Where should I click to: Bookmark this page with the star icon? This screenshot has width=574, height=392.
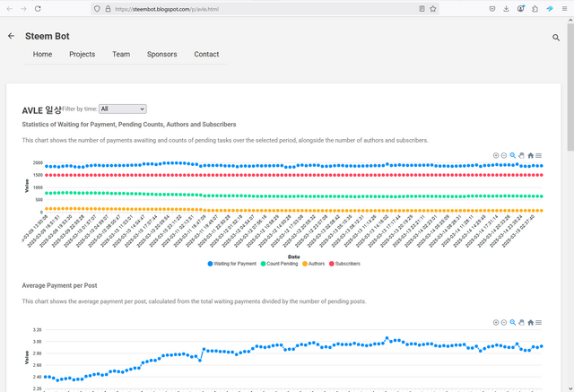[x=433, y=8]
